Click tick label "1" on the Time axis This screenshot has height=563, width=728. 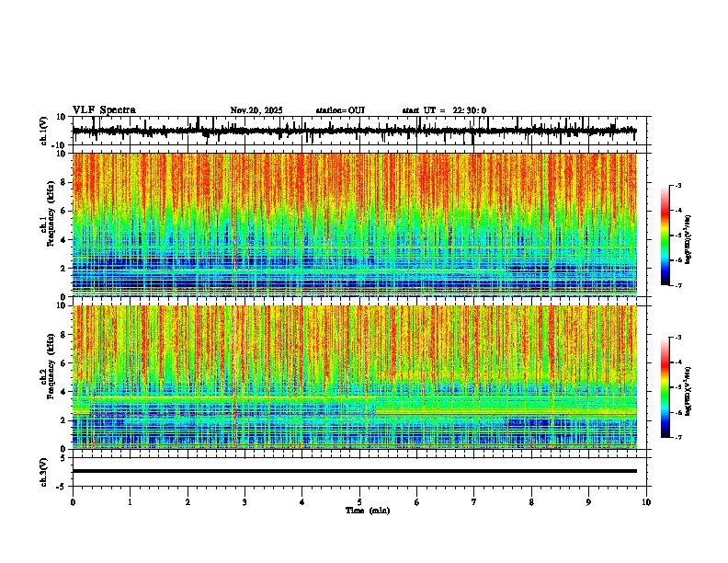coord(130,502)
